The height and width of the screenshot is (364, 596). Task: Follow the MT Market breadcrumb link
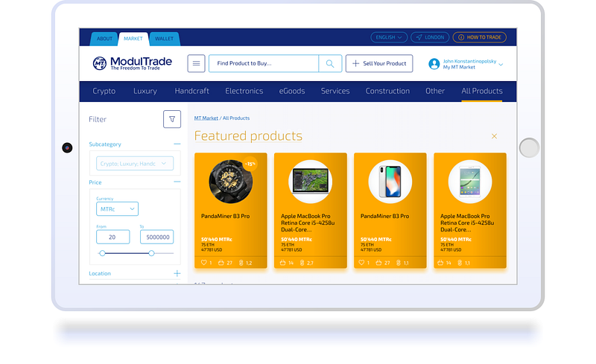point(206,118)
